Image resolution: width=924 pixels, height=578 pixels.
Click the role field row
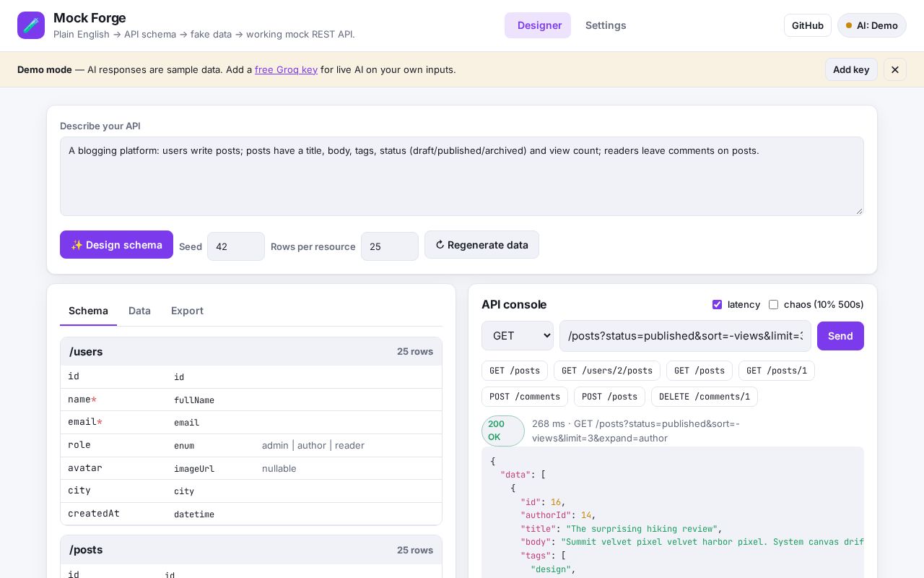tap(251, 446)
